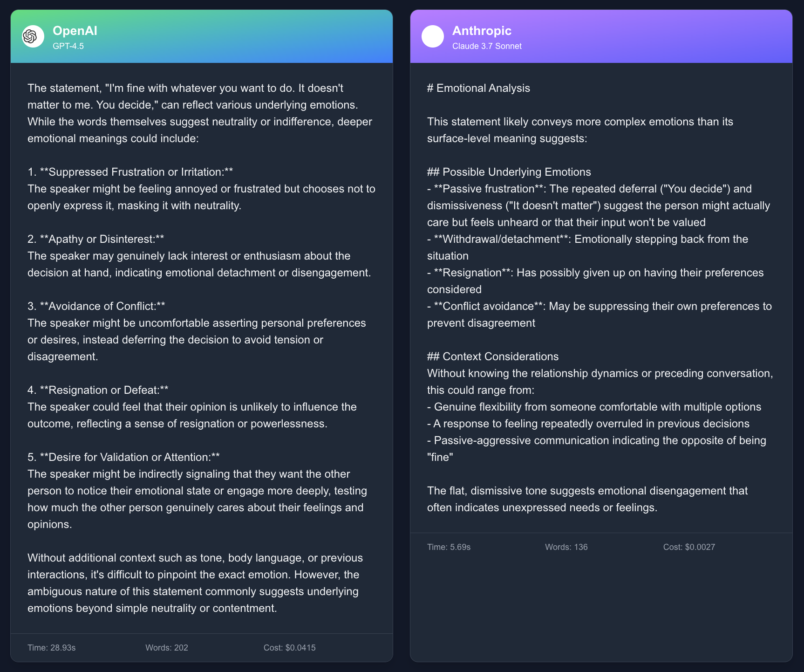Click the Cost: $0.0027 stat

pyautogui.click(x=689, y=547)
